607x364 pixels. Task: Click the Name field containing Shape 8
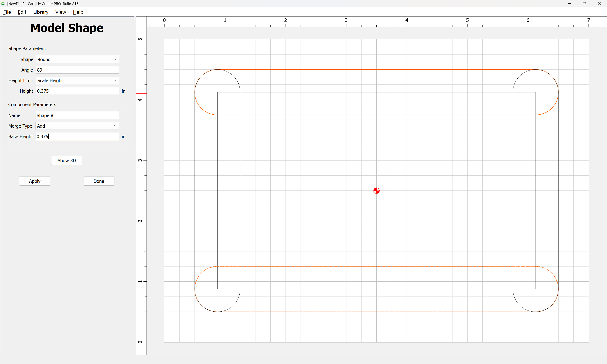coord(78,115)
